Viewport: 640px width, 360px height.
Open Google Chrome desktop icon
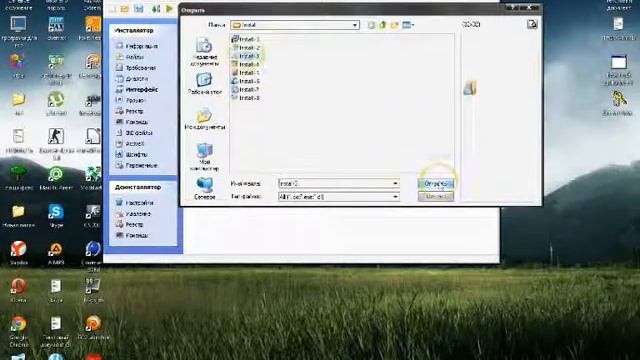(18, 331)
